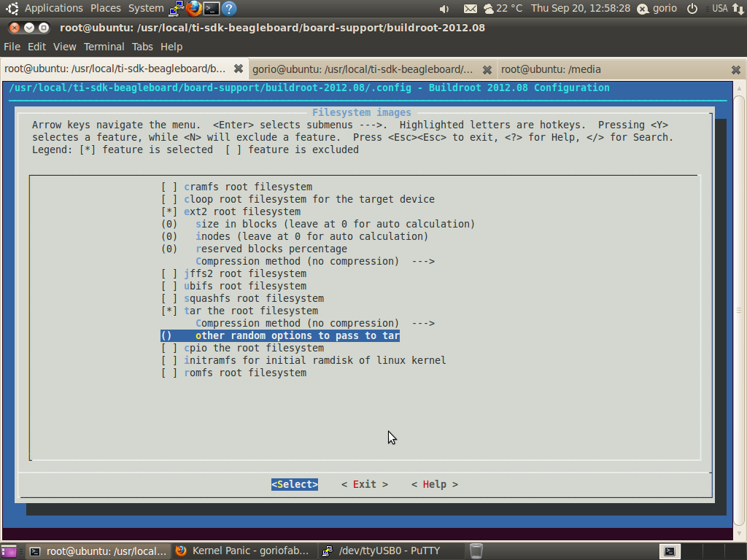The image size is (747, 560).
Task: Toggle cramfs root filesystem option
Action: [x=237, y=187]
